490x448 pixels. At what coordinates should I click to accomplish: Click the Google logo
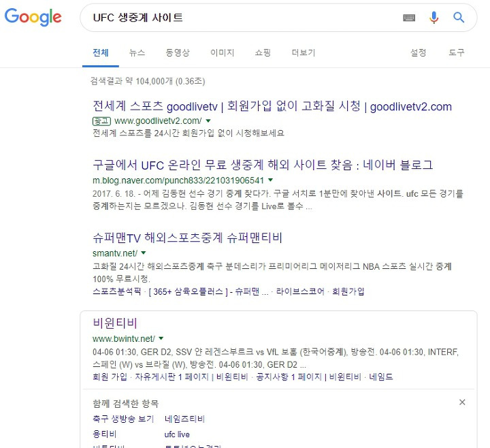point(33,17)
